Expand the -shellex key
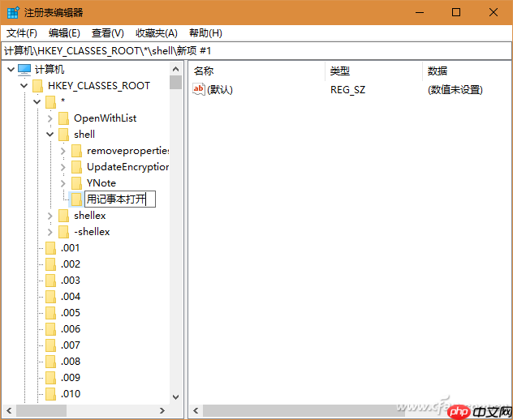Viewport: 513px width, 420px height. pyautogui.click(x=50, y=232)
